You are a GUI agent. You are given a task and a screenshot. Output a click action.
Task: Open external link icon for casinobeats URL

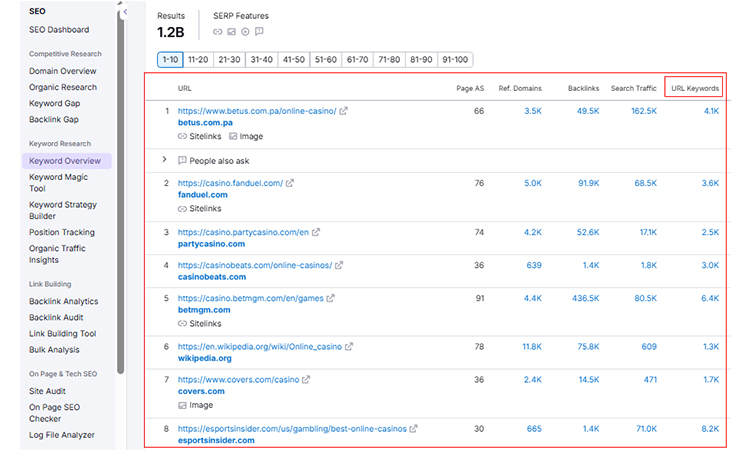(339, 265)
